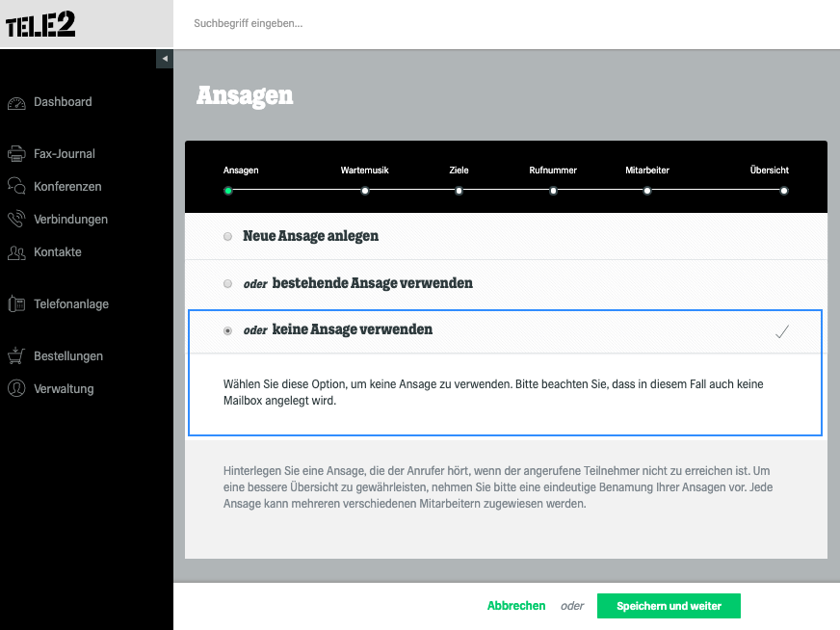Image resolution: width=840 pixels, height=630 pixels.
Task: Open the Kontakte people icon
Action: 16,252
